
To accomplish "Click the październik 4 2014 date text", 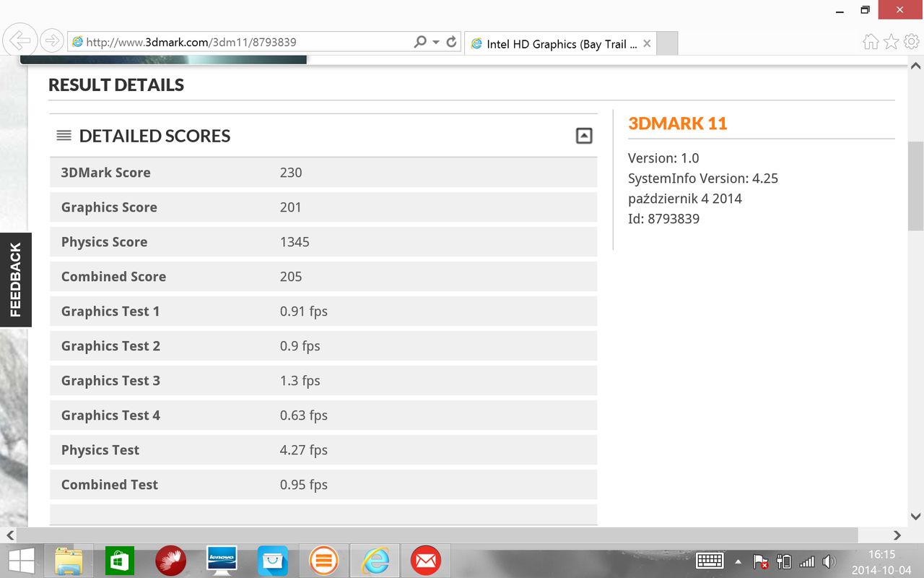I will click(685, 199).
